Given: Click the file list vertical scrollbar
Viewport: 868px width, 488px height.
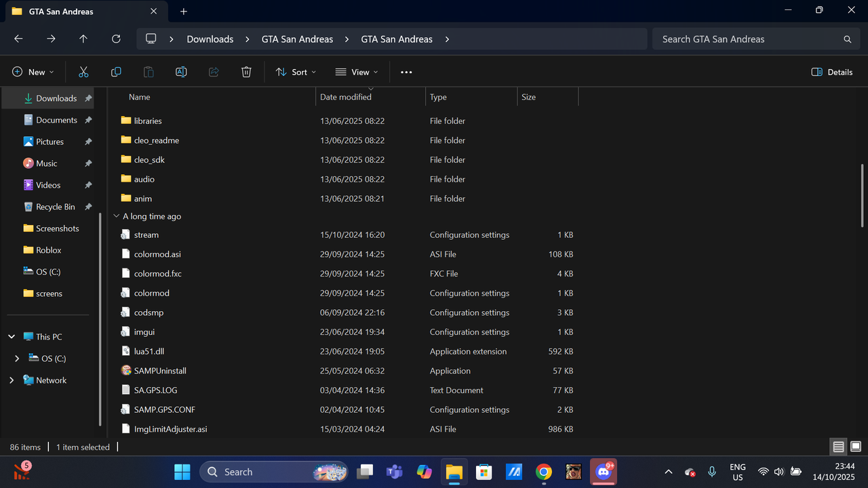Looking at the screenshot, I should coord(863,195).
